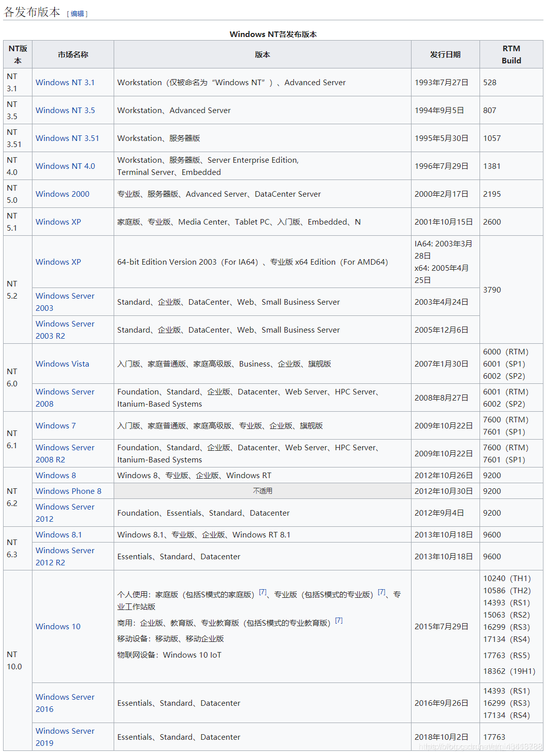Image resolution: width=547 pixels, height=756 pixels.
Task: Select build 18362 (19H1) text
Action: (509, 671)
